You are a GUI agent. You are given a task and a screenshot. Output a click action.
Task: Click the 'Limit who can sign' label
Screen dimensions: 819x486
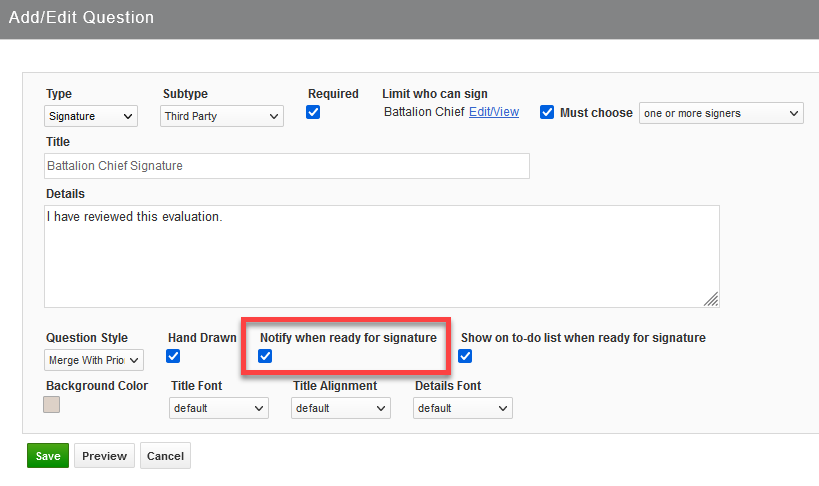point(435,94)
